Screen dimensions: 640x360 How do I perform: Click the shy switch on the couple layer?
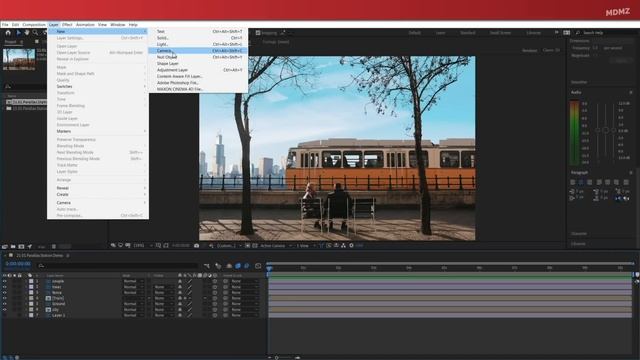180,281
